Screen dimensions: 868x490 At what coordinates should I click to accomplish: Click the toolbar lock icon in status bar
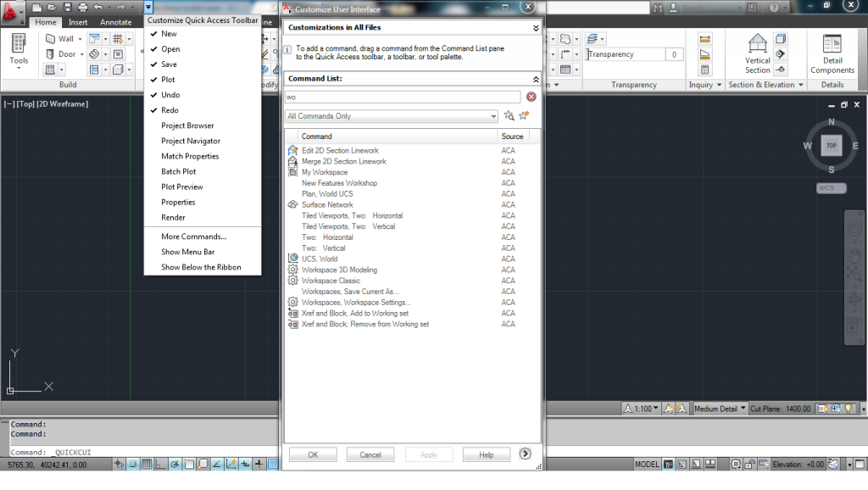pyautogui.click(x=749, y=464)
